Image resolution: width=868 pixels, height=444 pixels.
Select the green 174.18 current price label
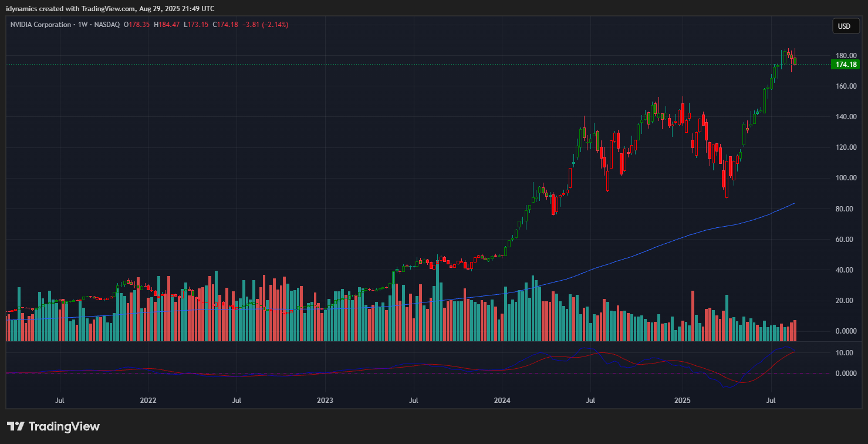tap(846, 65)
